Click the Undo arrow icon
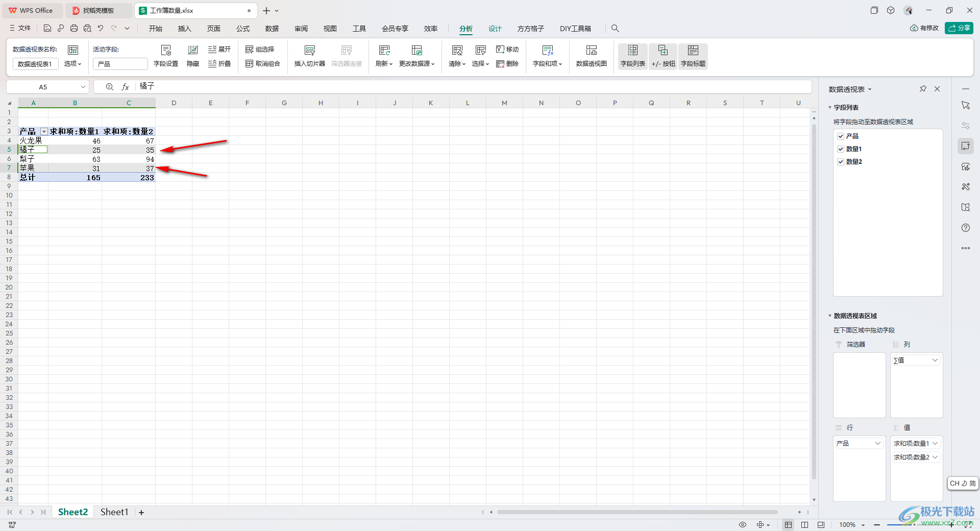The image size is (980, 531). click(101, 29)
